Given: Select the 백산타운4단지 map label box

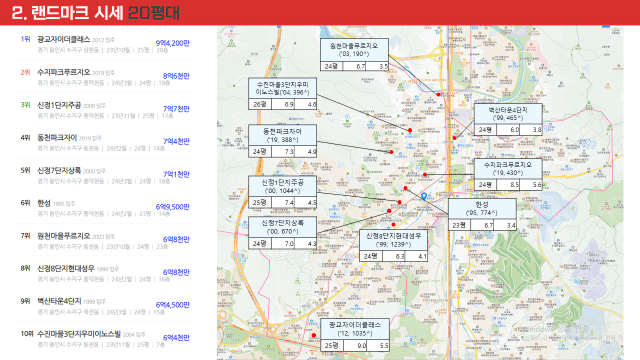Looking at the screenshot, I should [508, 119].
